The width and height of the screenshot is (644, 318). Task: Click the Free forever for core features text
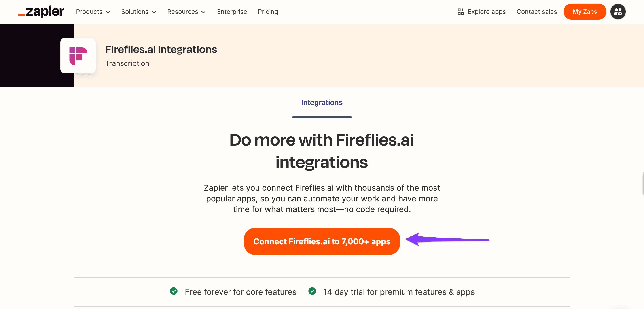[241, 292]
